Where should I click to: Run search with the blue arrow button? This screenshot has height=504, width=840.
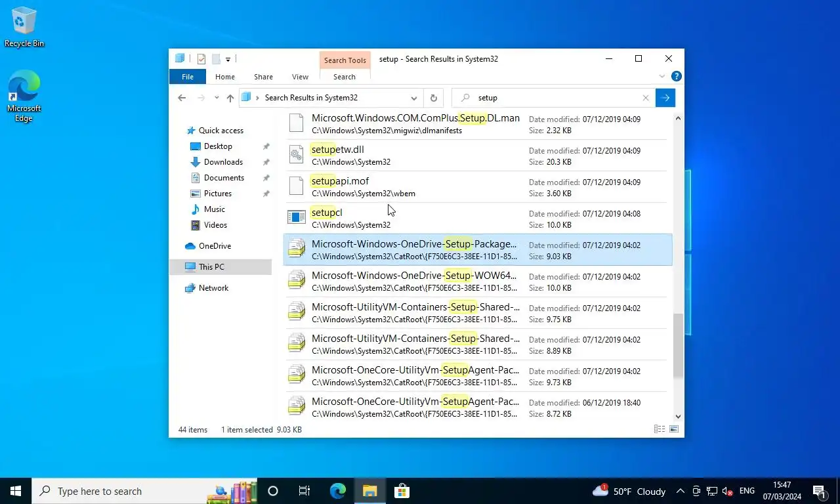coord(665,98)
